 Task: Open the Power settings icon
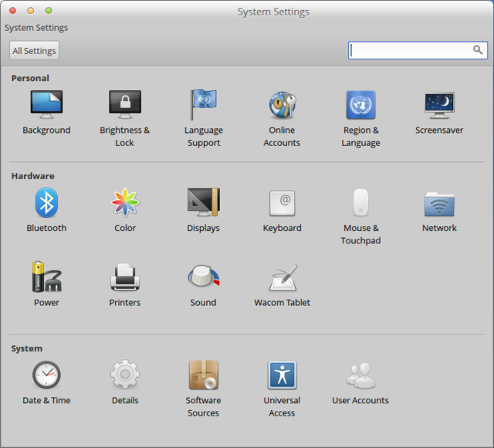click(46, 277)
